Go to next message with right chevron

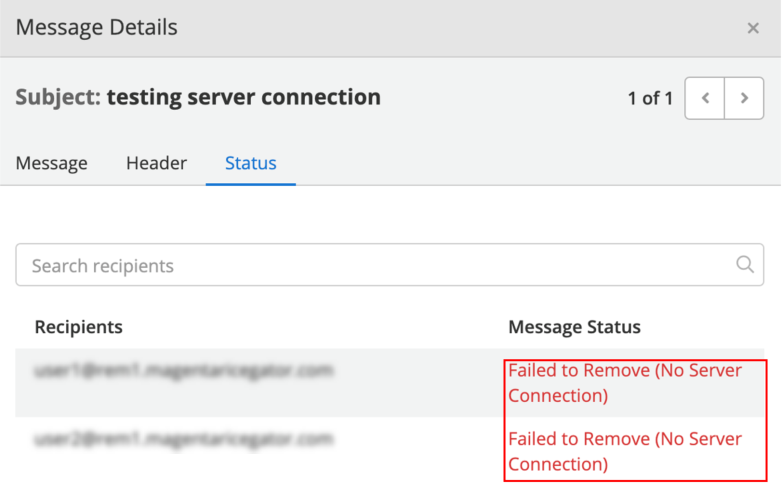pyautogui.click(x=744, y=98)
